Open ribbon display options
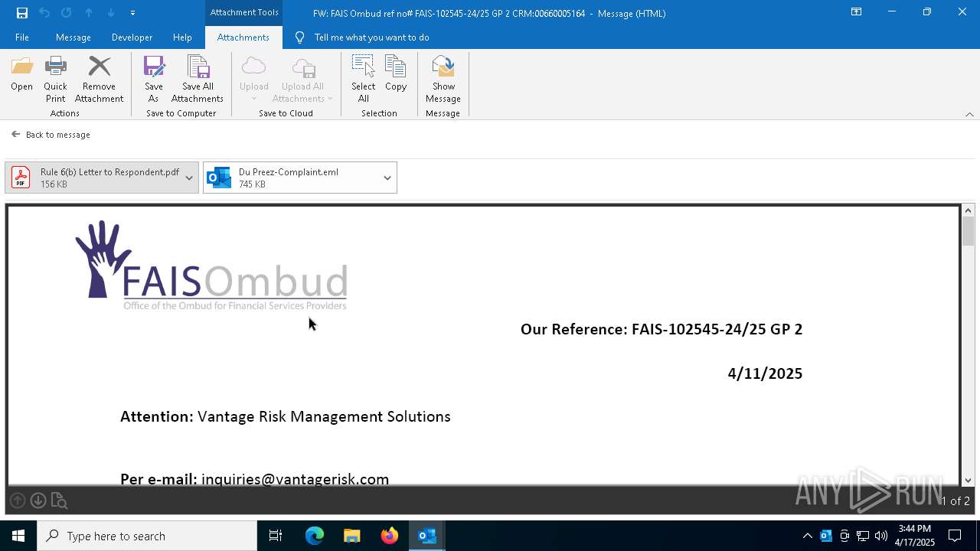This screenshot has height=551, width=980. 856,12
